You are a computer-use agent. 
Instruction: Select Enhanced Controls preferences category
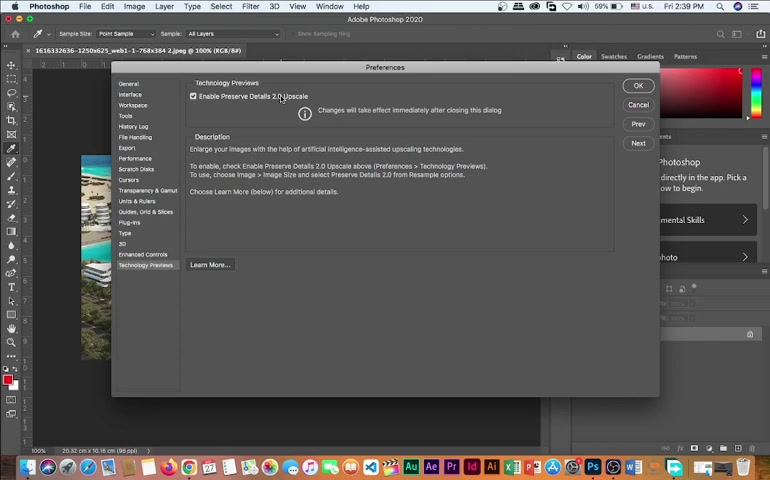[x=143, y=254]
